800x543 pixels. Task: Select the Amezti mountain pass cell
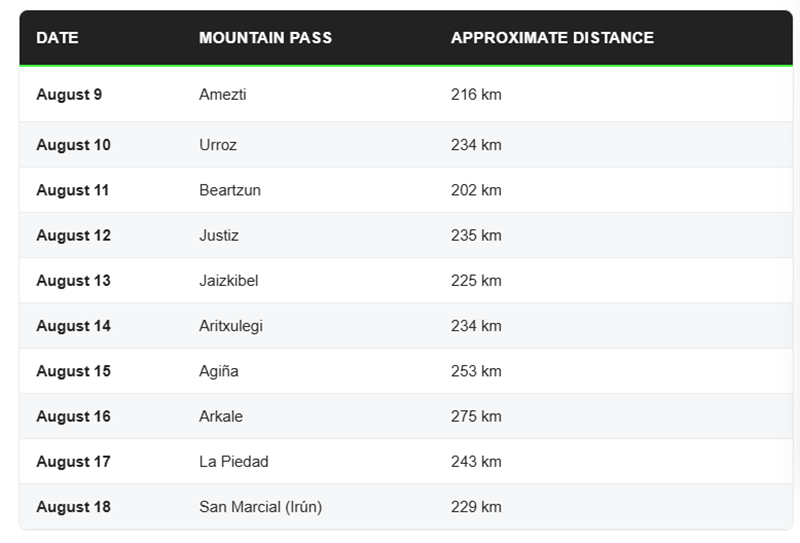pyautogui.click(x=222, y=94)
